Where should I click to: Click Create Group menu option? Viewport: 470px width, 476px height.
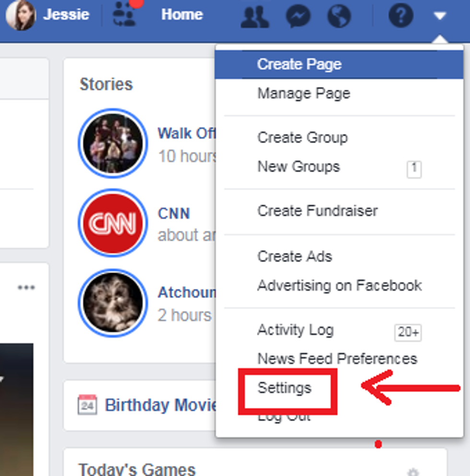[302, 138]
